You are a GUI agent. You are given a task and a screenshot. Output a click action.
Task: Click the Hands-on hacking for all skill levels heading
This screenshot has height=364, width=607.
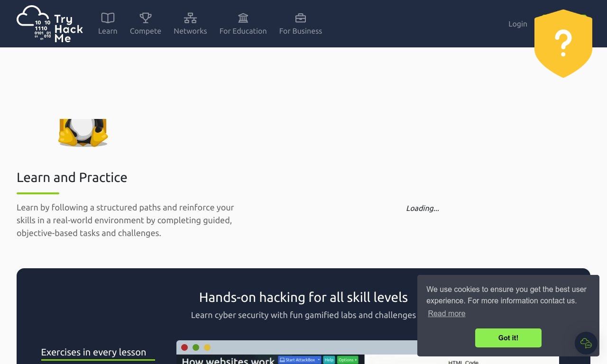[x=303, y=297]
